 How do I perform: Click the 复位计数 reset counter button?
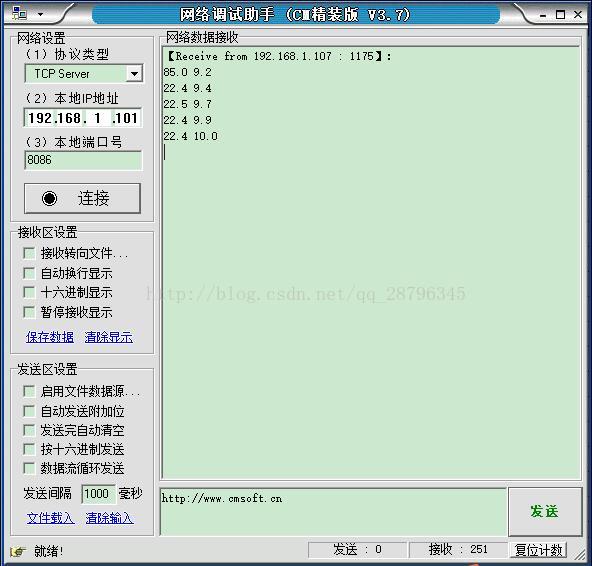[x=538, y=550]
